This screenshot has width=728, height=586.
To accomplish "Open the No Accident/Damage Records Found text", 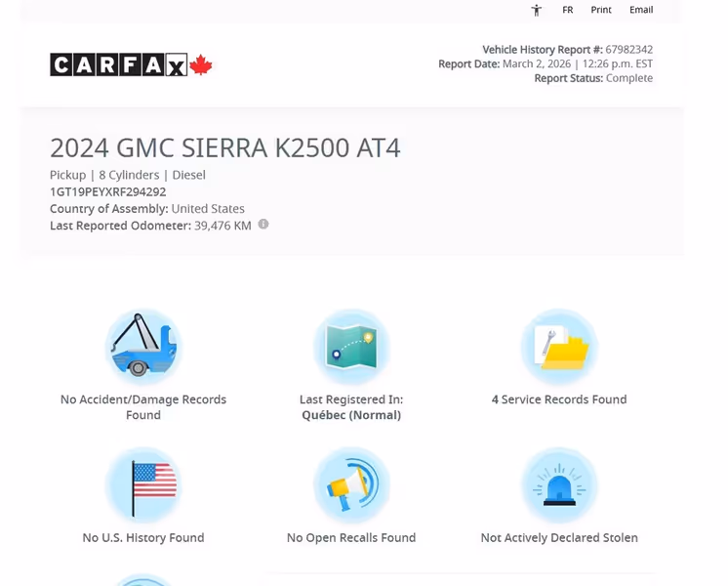I will pyautogui.click(x=143, y=407).
